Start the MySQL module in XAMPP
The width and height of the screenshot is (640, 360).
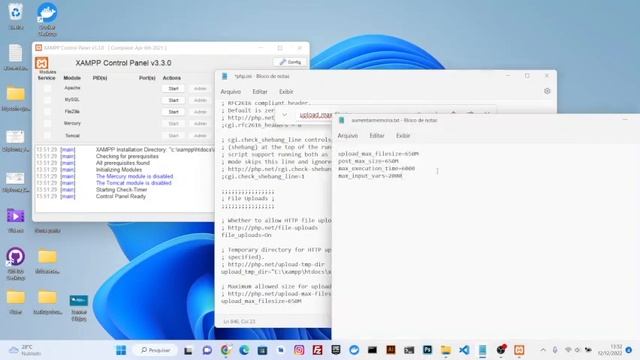[173, 100]
